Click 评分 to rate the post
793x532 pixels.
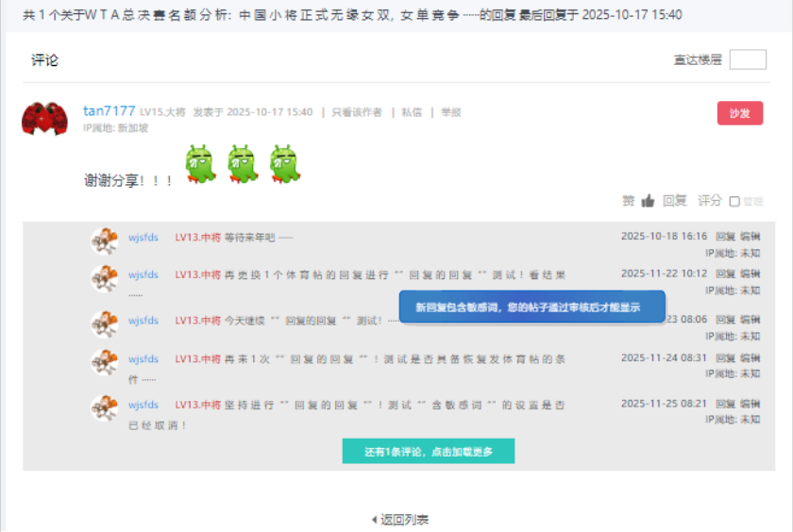tap(710, 201)
